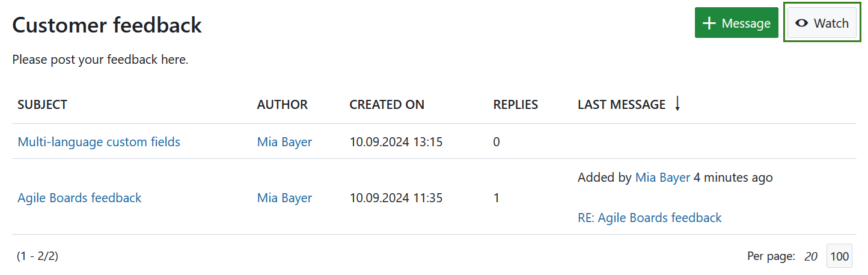The height and width of the screenshot is (275, 868).
Task: Click the sort arrow beside Last Message
Action: click(x=677, y=104)
